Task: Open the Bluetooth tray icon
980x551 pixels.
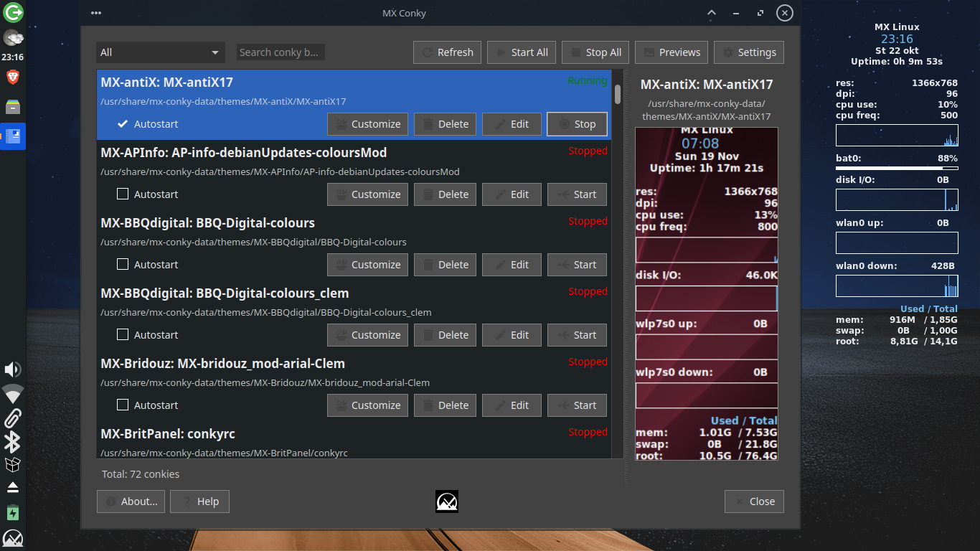Action: point(13,442)
